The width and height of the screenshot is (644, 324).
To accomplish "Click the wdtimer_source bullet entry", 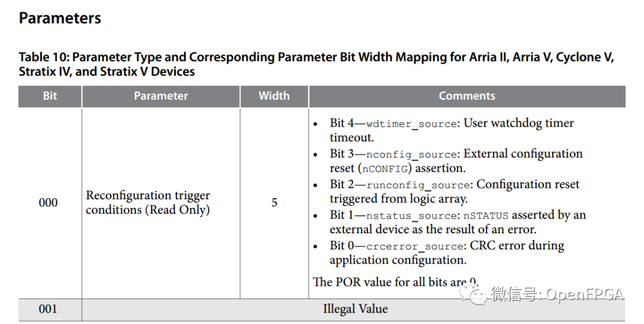I will (x=451, y=130).
